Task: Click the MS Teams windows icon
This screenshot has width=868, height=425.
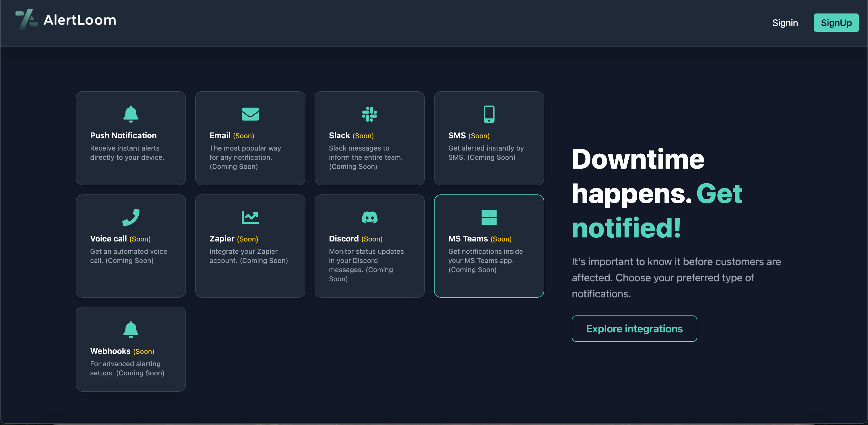Action: [x=489, y=217]
